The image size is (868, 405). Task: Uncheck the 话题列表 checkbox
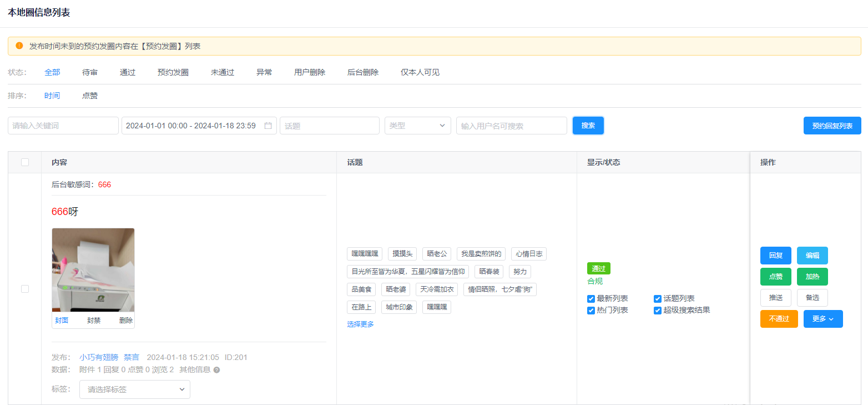tap(658, 299)
